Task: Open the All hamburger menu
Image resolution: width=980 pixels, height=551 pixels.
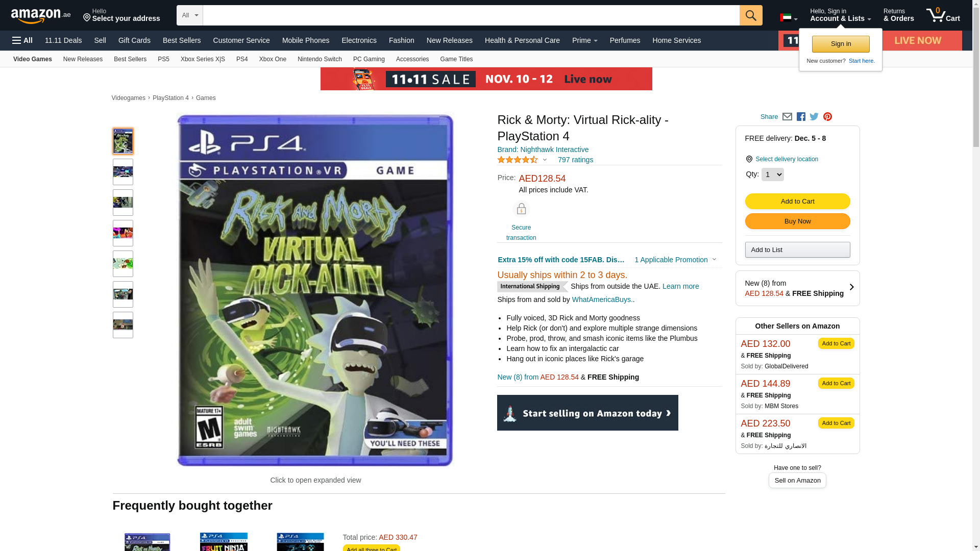Action: click(22, 40)
